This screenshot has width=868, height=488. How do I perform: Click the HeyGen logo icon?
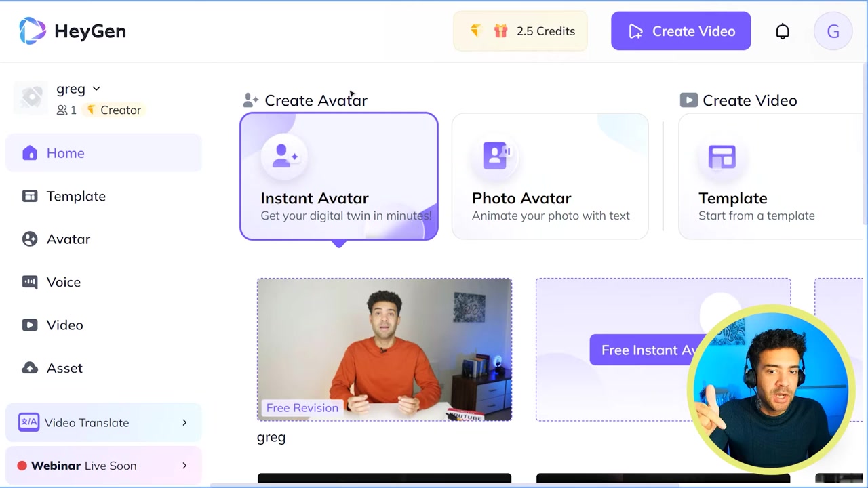point(33,31)
